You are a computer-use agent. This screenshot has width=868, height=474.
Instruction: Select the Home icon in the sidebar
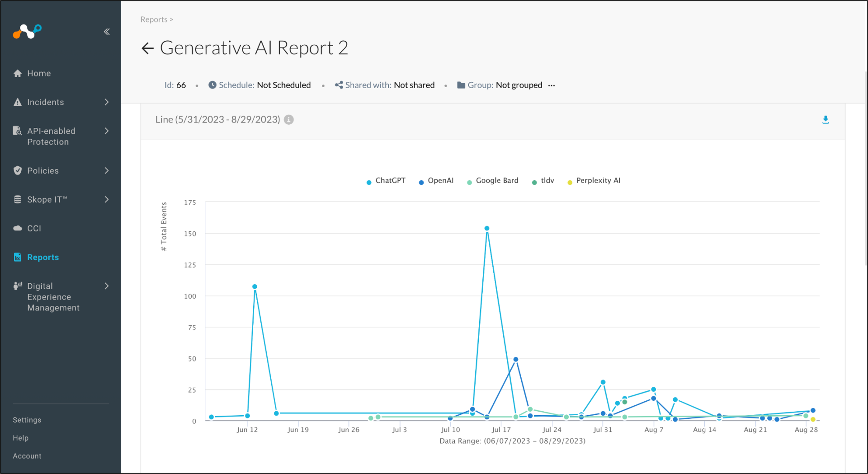18,73
